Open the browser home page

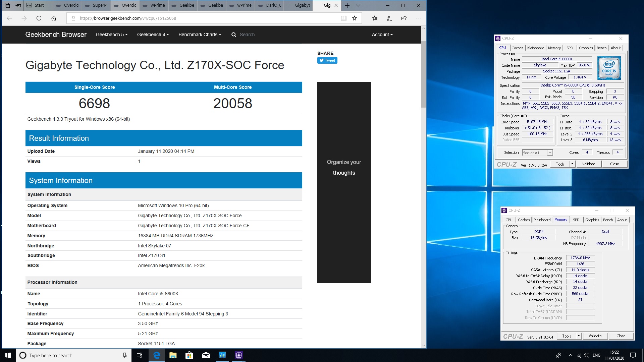(54, 18)
